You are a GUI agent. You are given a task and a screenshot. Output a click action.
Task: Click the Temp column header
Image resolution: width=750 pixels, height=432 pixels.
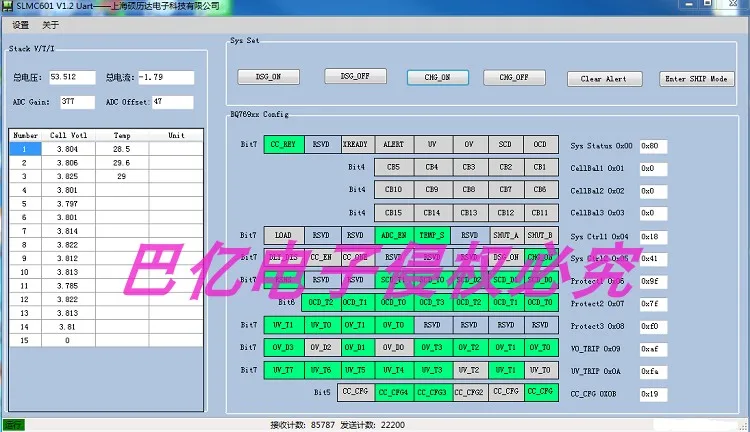(122, 135)
